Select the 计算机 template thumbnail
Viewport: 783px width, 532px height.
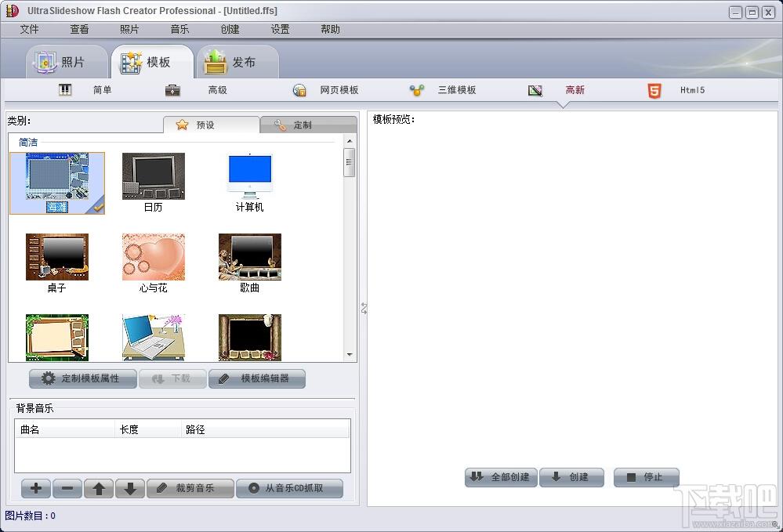tap(249, 176)
